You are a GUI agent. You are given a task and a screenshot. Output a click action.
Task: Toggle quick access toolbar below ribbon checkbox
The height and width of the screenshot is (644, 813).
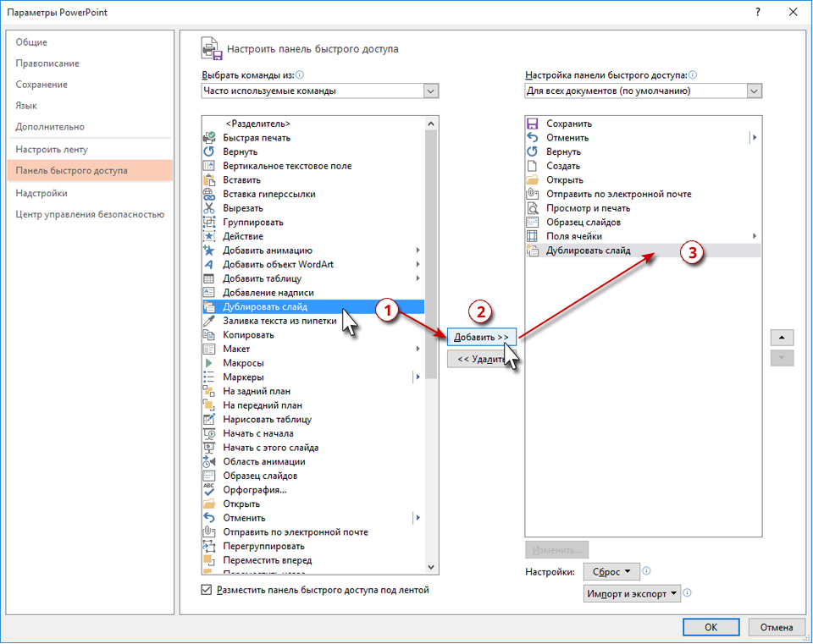click(207, 590)
